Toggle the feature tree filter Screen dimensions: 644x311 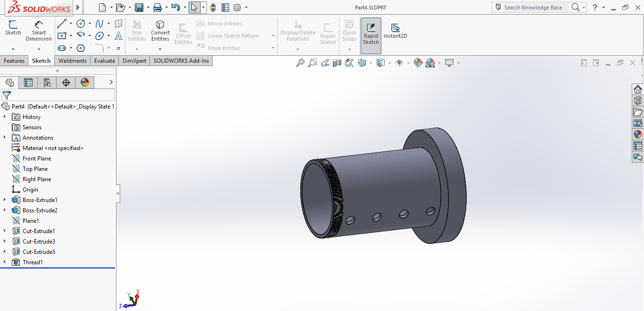(7, 95)
